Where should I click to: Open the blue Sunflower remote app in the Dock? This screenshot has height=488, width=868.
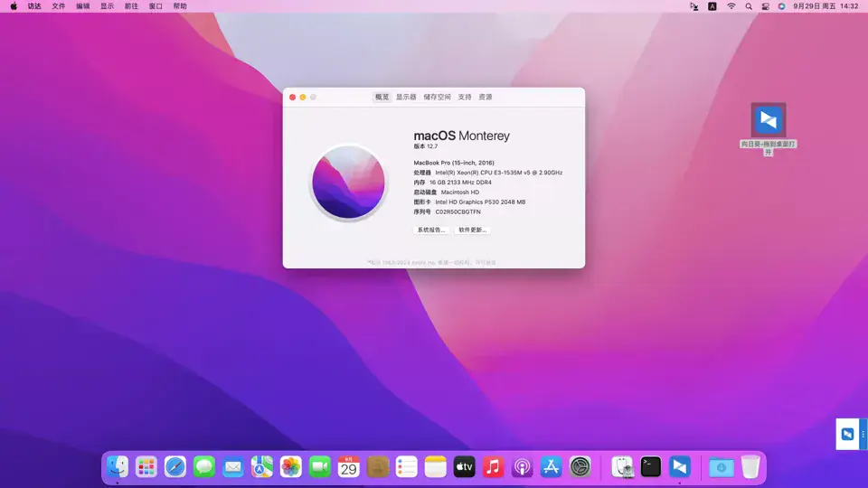pyautogui.click(x=680, y=467)
